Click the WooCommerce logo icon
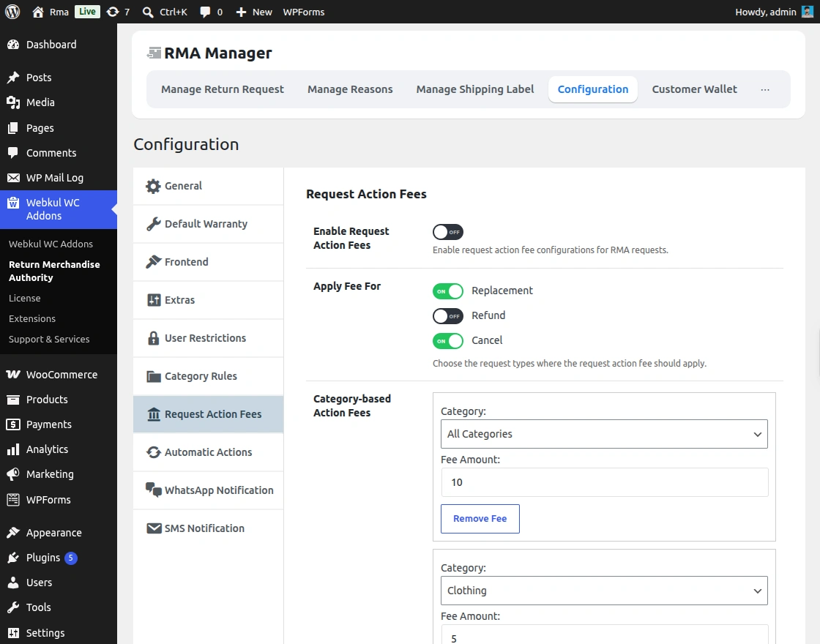This screenshot has height=644, width=820. pos(13,374)
